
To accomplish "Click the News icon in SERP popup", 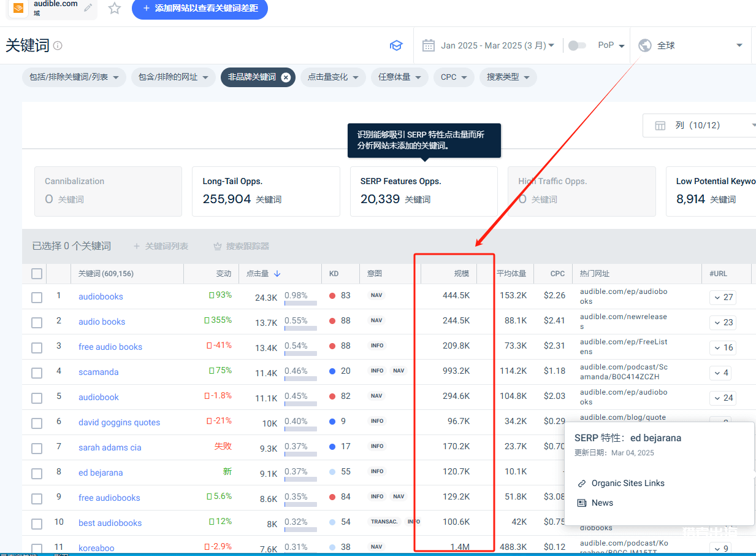I will point(582,503).
